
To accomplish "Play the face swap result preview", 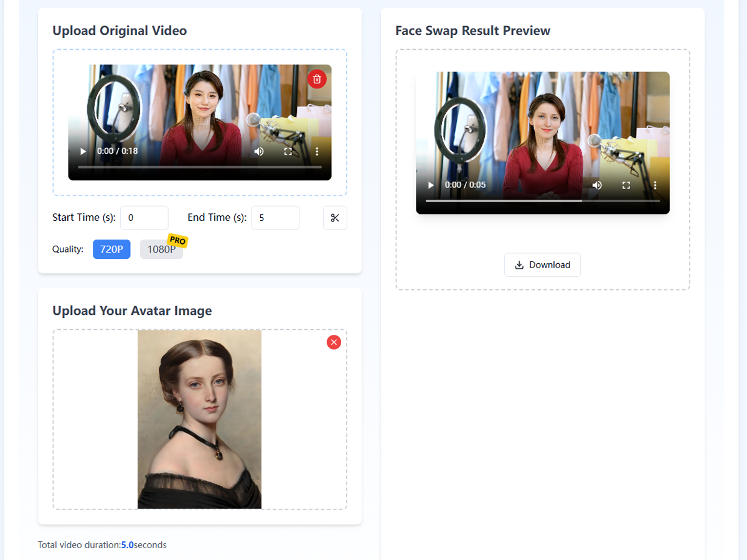I will tap(430, 185).
